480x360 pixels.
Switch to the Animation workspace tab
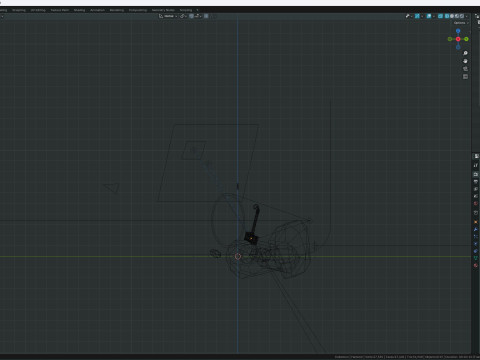click(x=97, y=10)
